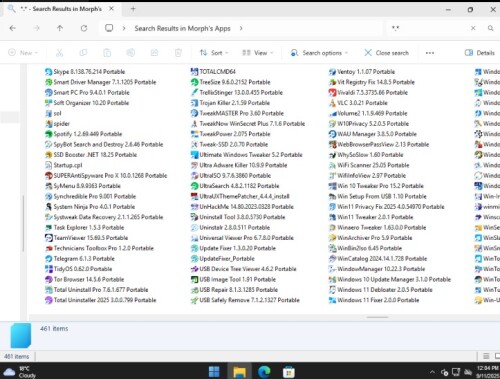Open a new tab with plus button
The height and width of the screenshot is (379, 500).
(x=133, y=9)
